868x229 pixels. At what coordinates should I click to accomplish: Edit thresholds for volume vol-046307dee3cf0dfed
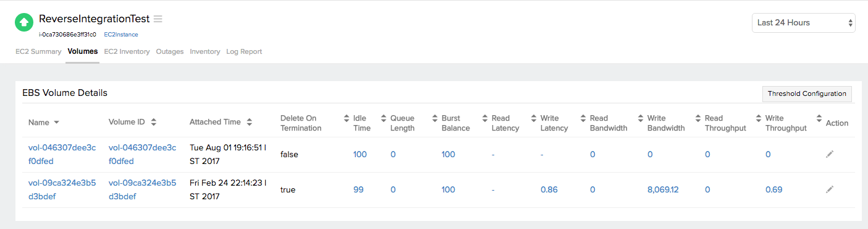click(x=830, y=154)
